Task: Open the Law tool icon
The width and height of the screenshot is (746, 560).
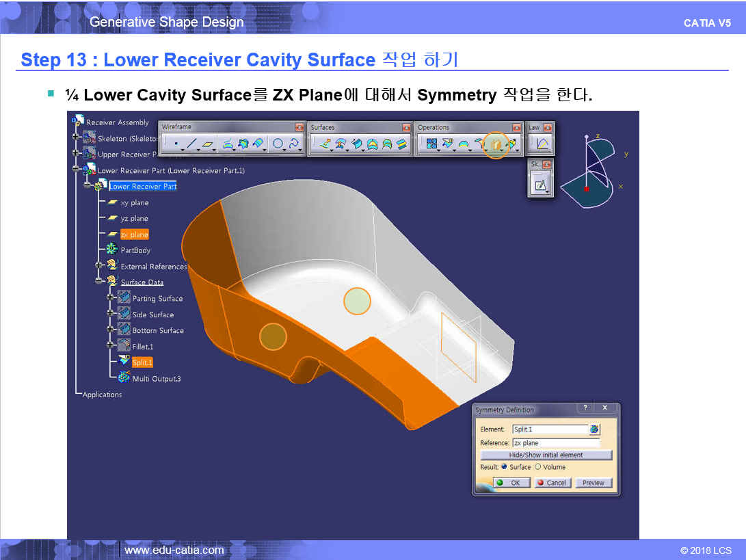Action: click(x=542, y=144)
